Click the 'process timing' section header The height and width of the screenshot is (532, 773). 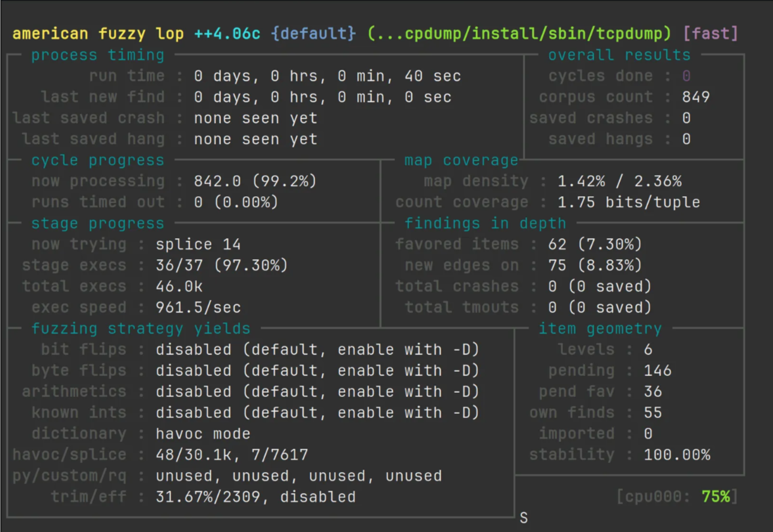98,55
